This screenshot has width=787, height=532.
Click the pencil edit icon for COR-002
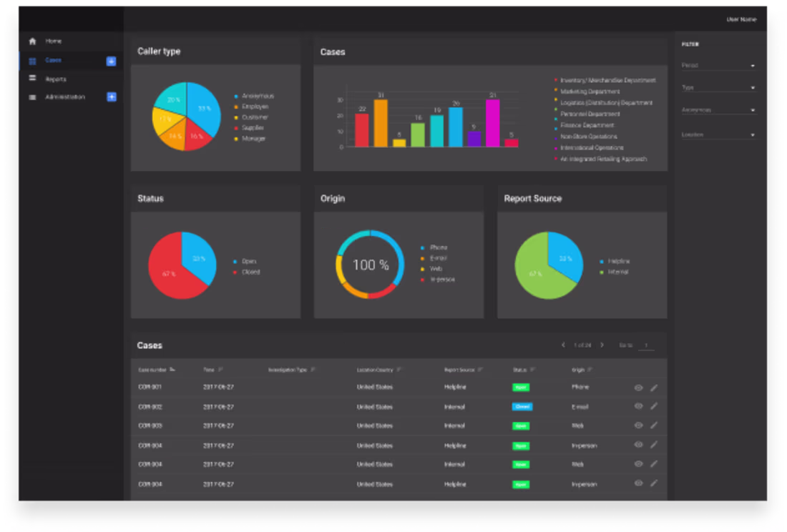tap(655, 406)
